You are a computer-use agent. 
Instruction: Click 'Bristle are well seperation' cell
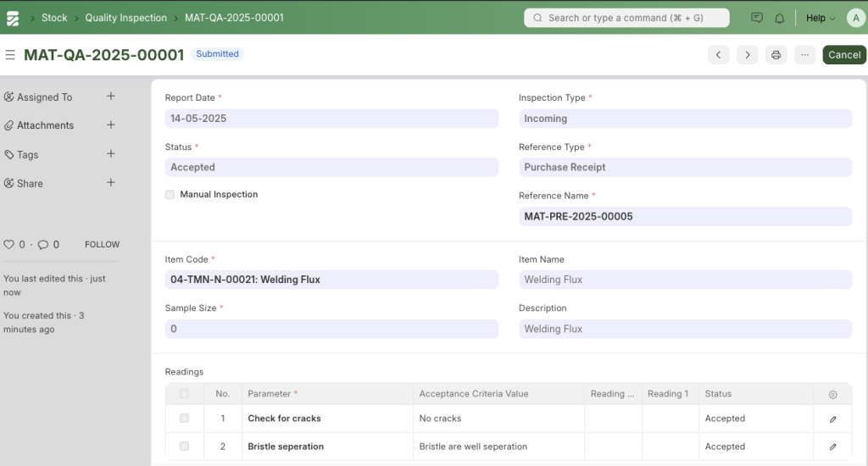tap(498, 446)
